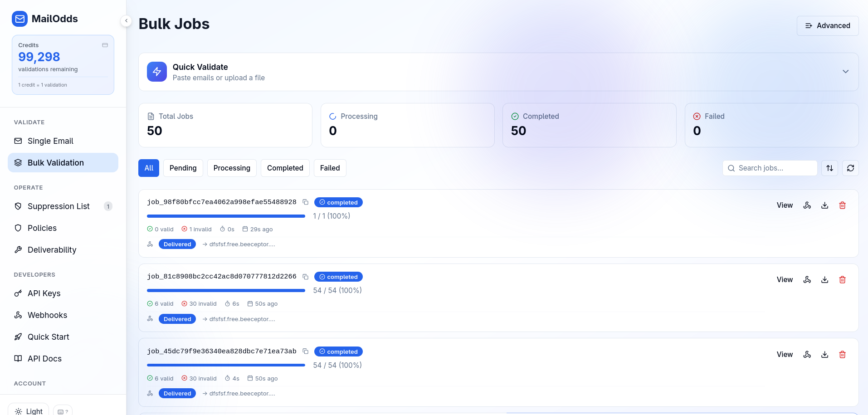This screenshot has width=868, height=415.
Task: View job job_98f80bfcc7ea4062a998efae55488928
Action: [x=785, y=205]
